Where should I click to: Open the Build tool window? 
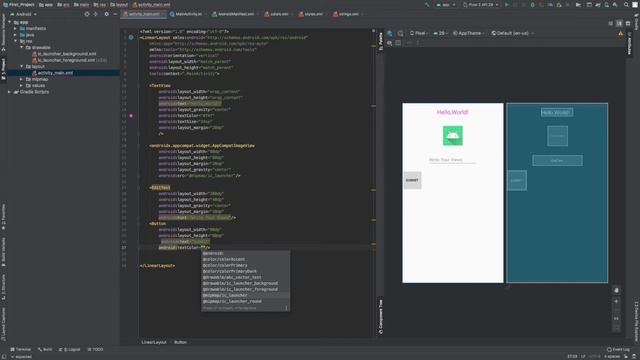point(45,349)
